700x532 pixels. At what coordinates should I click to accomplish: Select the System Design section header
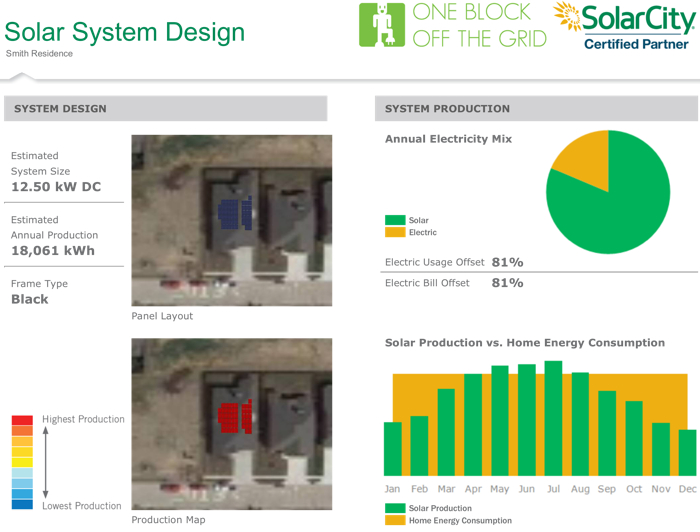click(165, 108)
